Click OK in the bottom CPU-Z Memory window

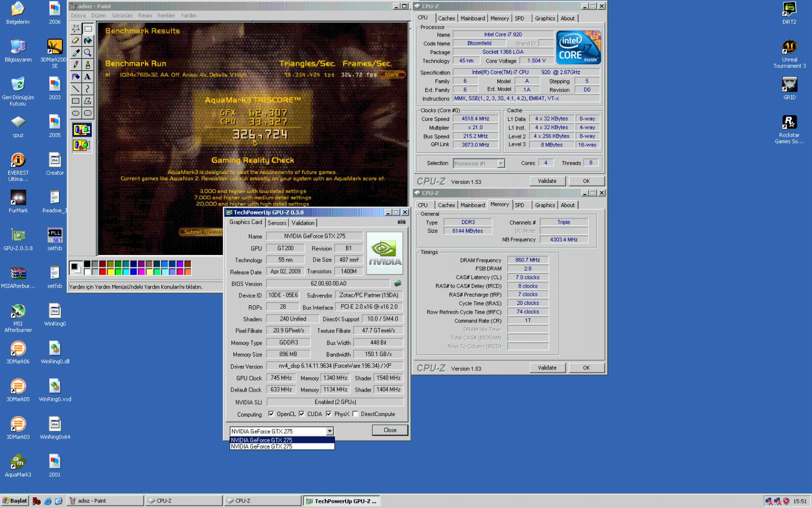586,368
